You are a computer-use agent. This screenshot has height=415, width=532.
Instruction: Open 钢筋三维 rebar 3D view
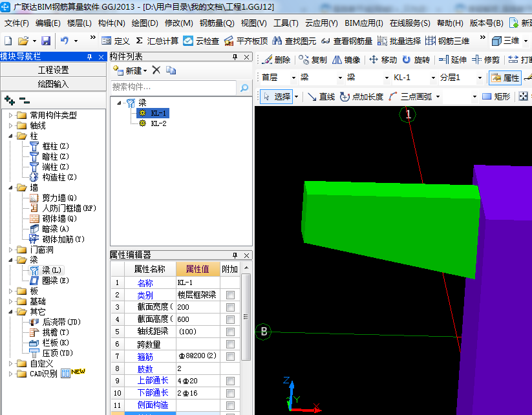point(447,41)
